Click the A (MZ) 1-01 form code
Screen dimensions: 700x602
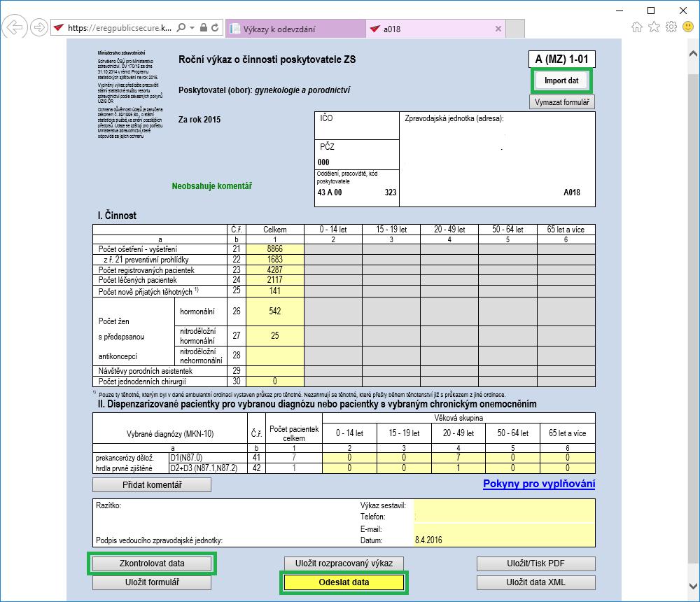coord(562,59)
